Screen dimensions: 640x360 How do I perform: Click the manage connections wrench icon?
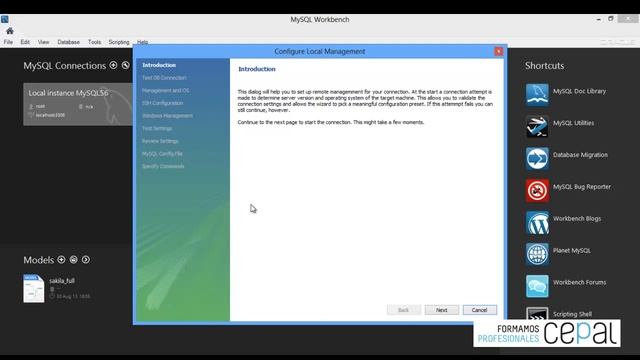coord(126,65)
